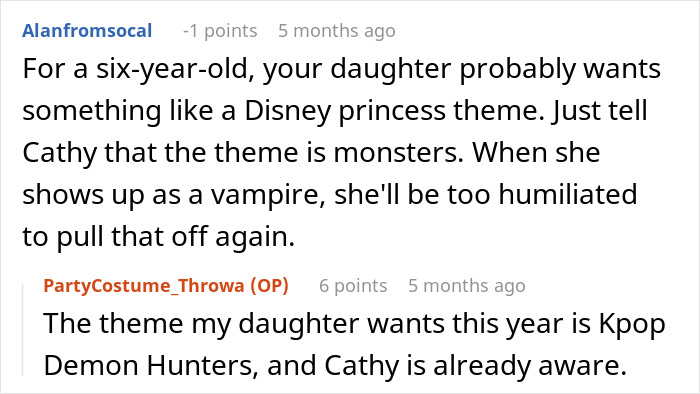The height and width of the screenshot is (394, 700).
Task: Click the word 'humiliated' in the comment
Action: (567, 195)
